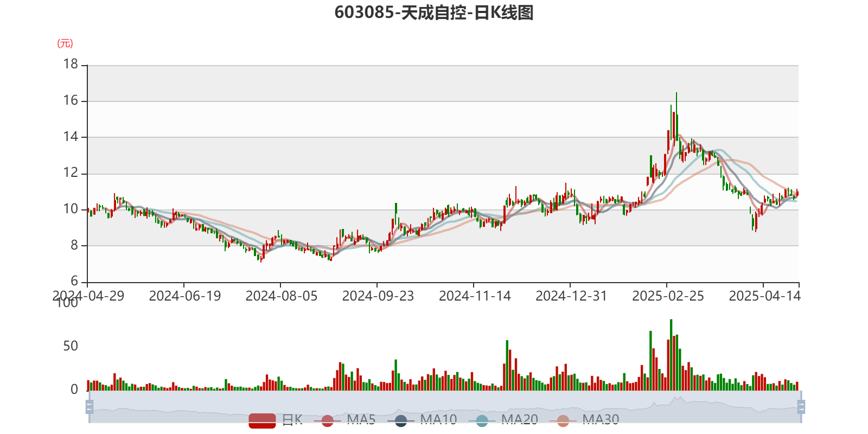Grab right handle of data zoom slider
868x434 pixels.
pos(801,407)
